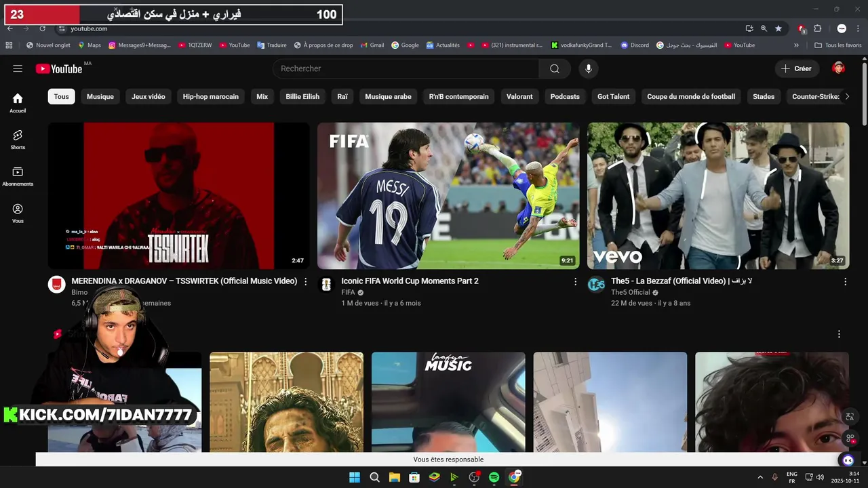Play the vevo La Bezzaf thumbnail
Screen dimensions: 868x488
(x=718, y=196)
